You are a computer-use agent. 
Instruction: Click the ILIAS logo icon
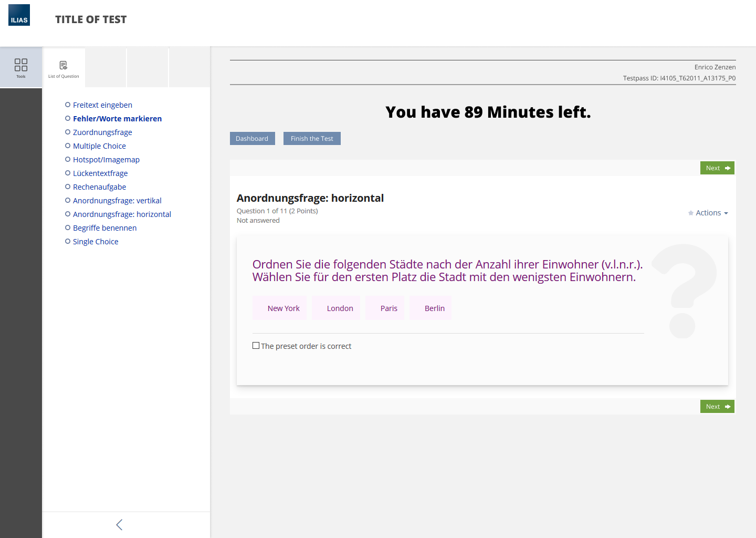[x=19, y=15]
